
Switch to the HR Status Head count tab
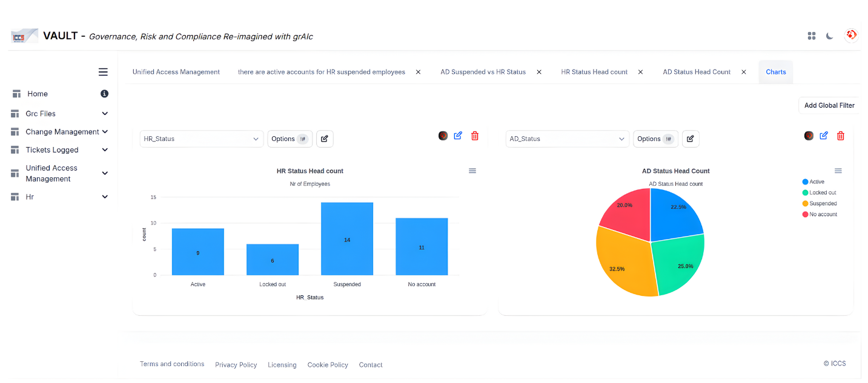(x=594, y=72)
